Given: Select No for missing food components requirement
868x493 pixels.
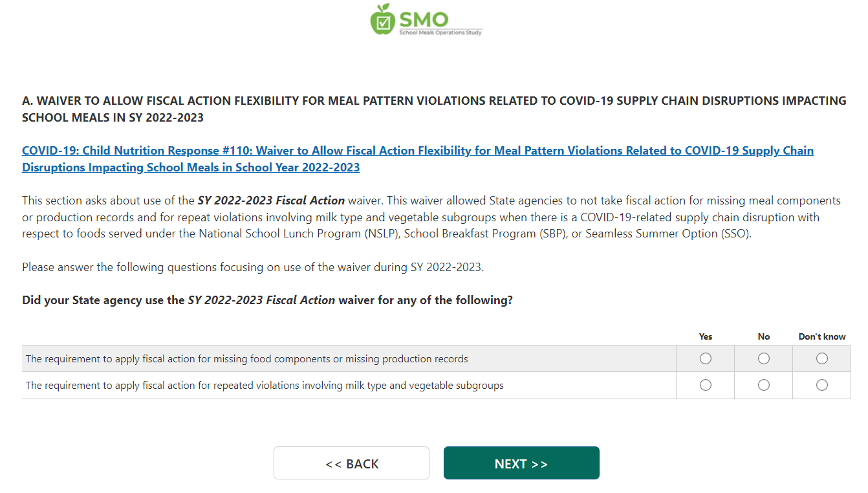Looking at the screenshot, I should (x=764, y=358).
